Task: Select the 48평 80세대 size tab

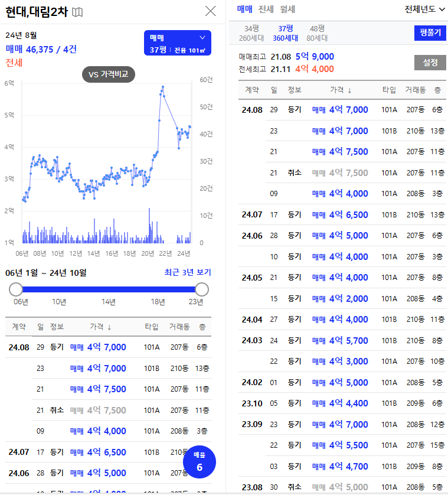Action: coord(317,33)
